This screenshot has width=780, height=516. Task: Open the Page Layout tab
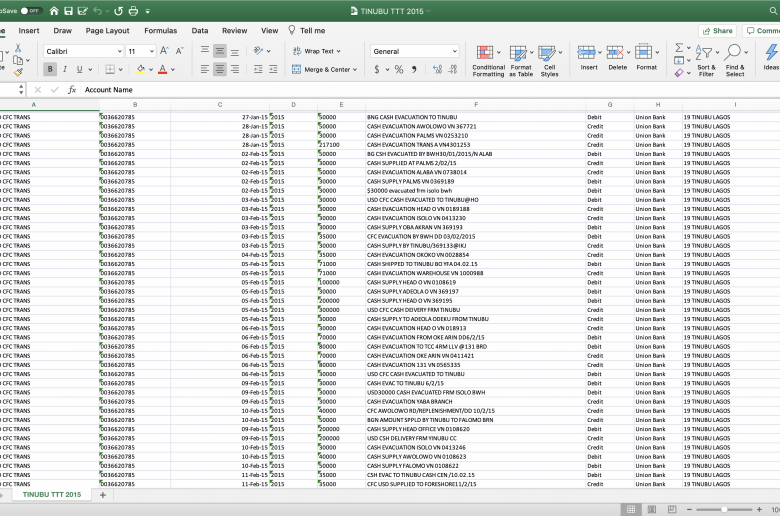click(x=107, y=30)
